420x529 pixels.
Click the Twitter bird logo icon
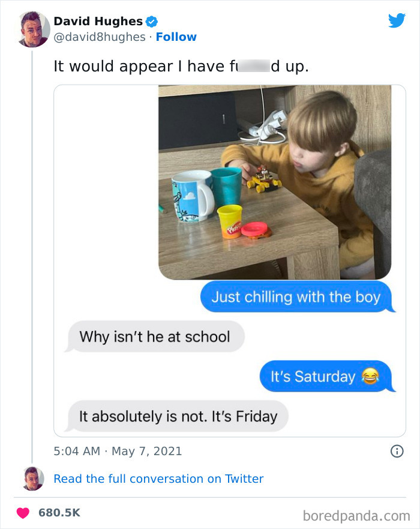(397, 21)
